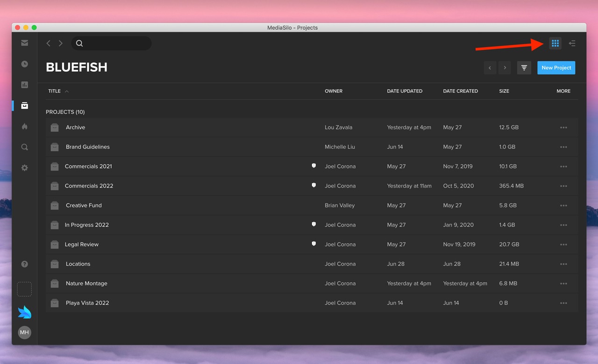Viewport: 598px width, 364px height.
Task: Click the top search field
Action: tap(111, 43)
